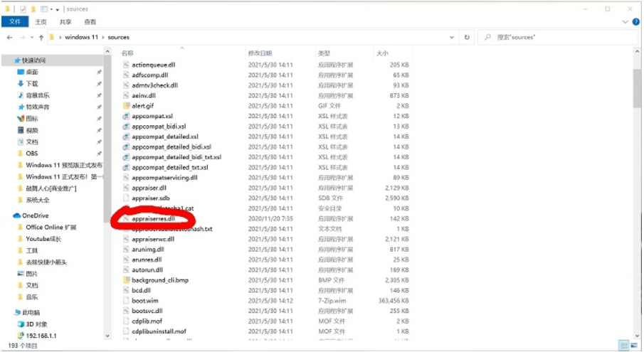This screenshot has width=644, height=352.
Task: Click the actionqueue.dll file icon
Action: (126, 65)
